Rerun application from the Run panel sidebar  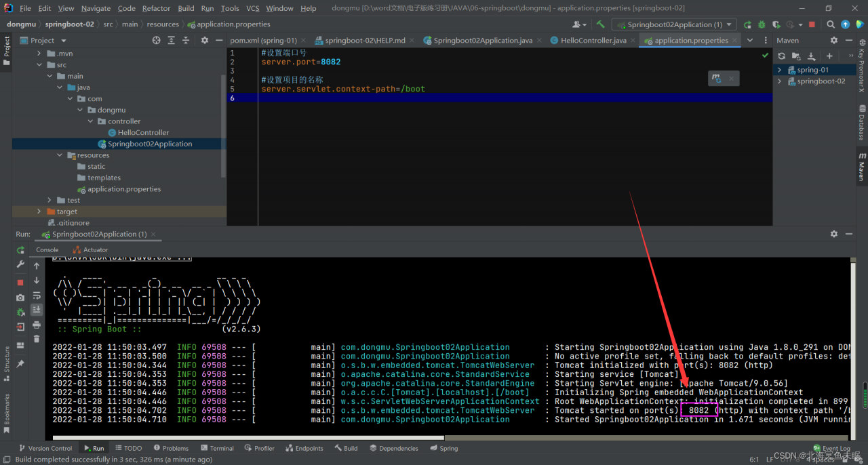pos(20,250)
